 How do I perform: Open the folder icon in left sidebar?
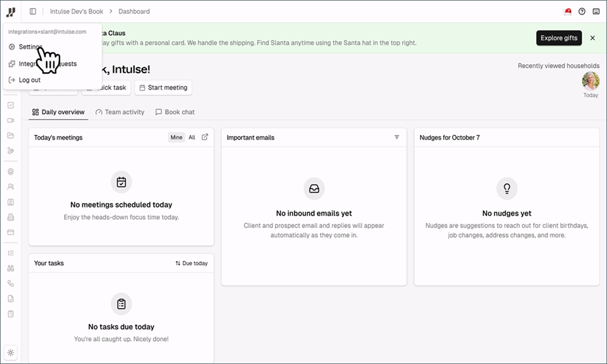pyautogui.click(x=11, y=135)
